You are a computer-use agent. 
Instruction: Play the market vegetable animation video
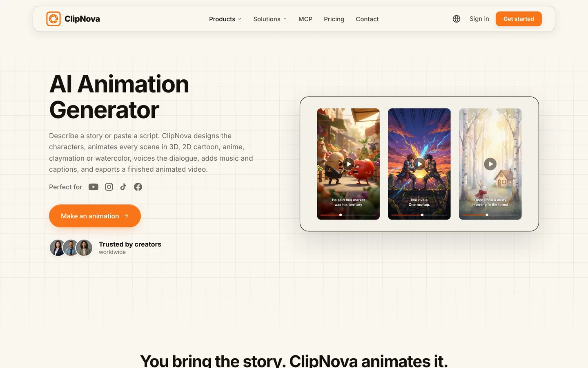pos(348,164)
